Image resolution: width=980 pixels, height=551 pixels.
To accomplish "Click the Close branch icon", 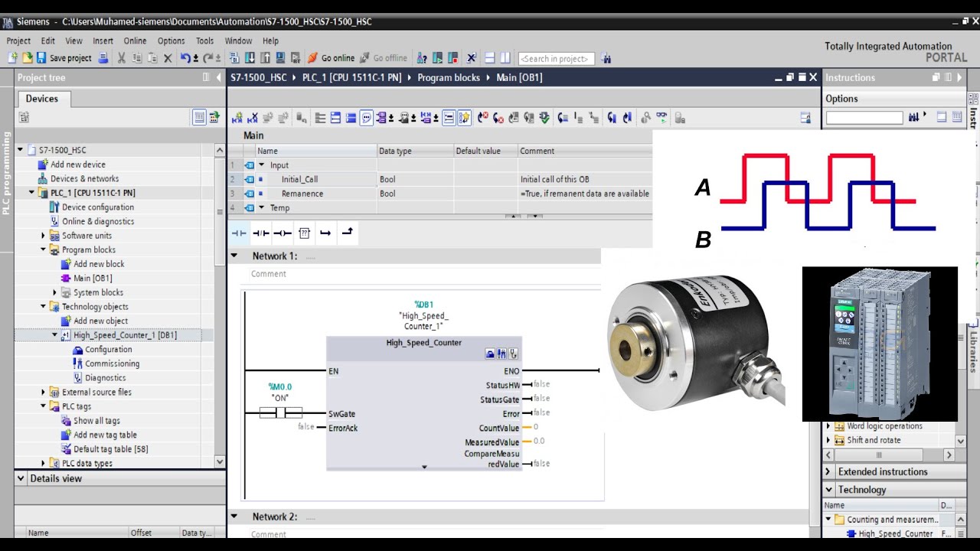I will click(x=348, y=233).
